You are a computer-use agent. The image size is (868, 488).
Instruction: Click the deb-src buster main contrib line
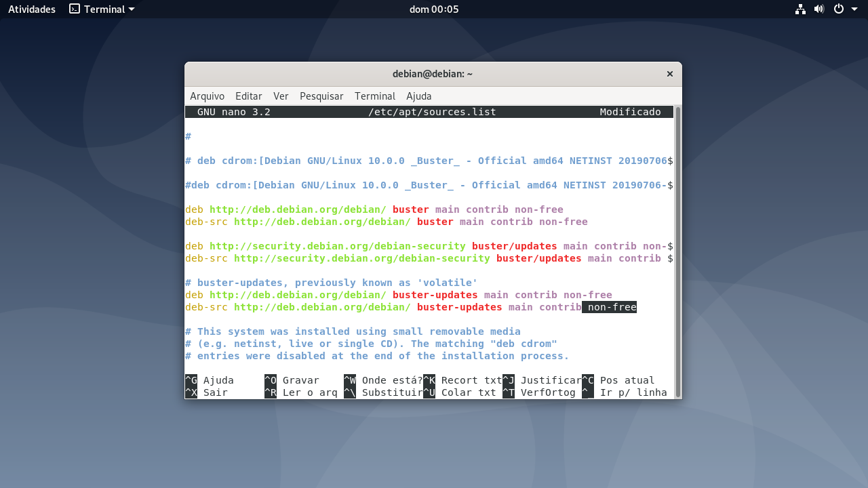(387, 222)
